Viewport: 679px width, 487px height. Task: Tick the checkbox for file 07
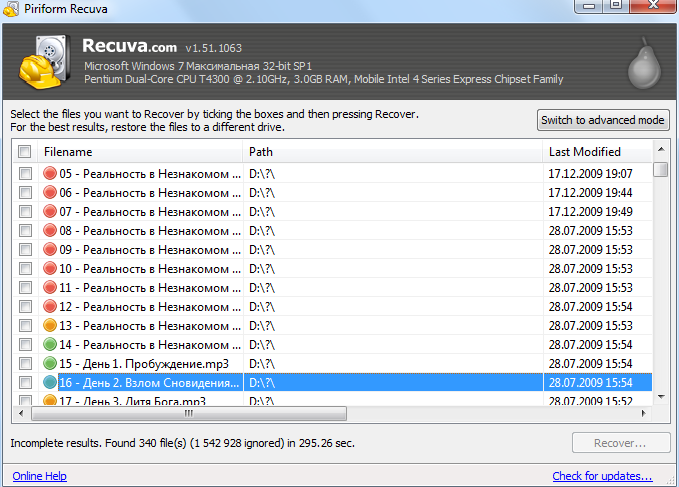pyautogui.click(x=26, y=212)
